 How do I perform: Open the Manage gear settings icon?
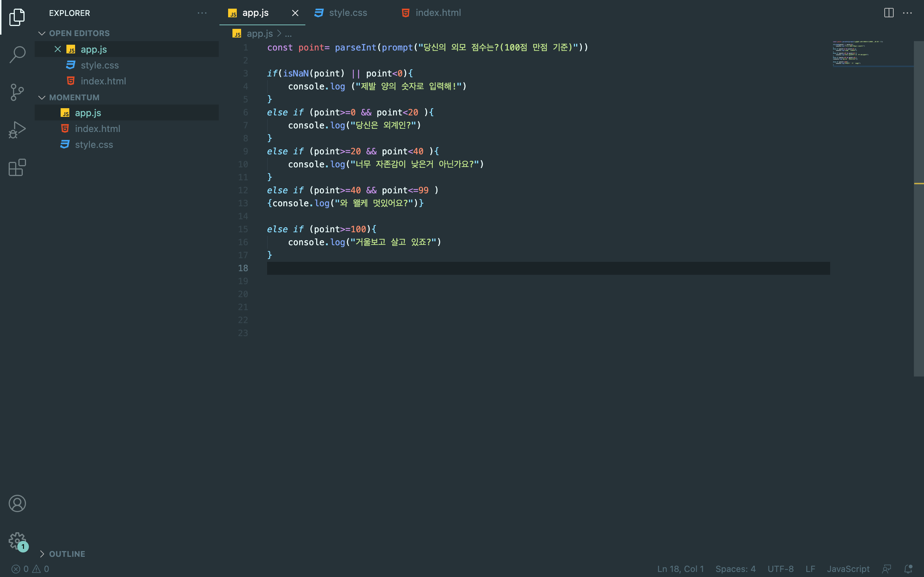pos(17,540)
